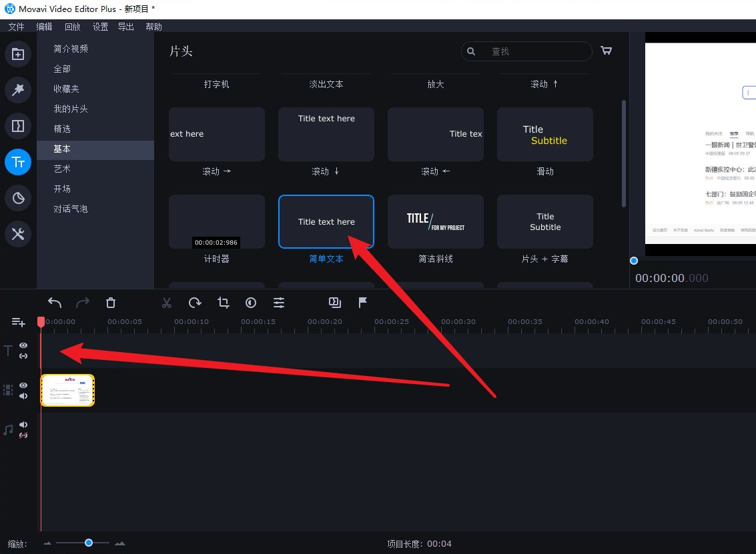Toggle title track link icon
Screen dimensions: 756x554
[x=23, y=356]
